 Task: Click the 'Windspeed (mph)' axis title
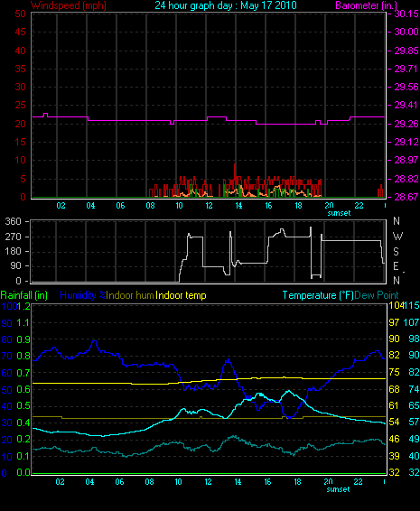[x=68, y=5]
